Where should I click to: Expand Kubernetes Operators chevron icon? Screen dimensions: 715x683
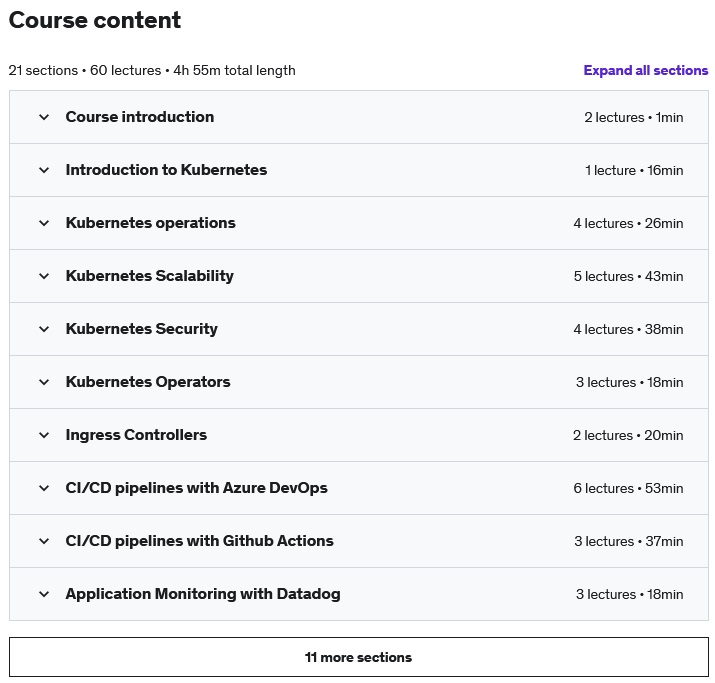tap(44, 382)
